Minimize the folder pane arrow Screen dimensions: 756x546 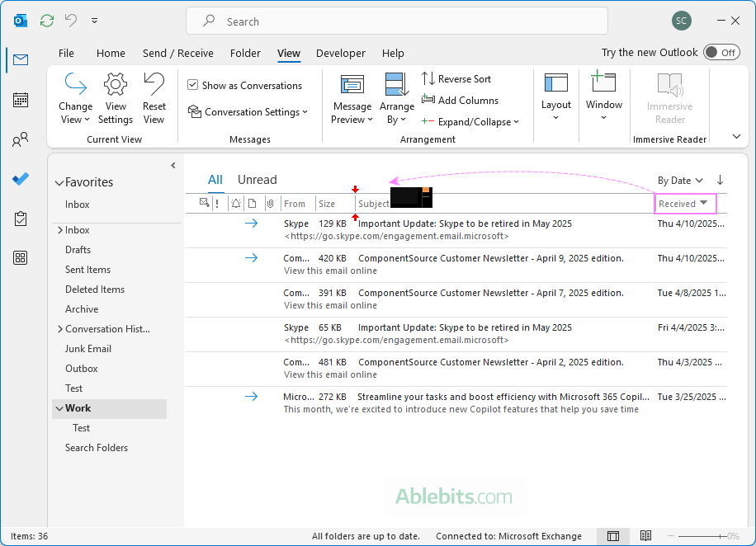[x=173, y=165]
